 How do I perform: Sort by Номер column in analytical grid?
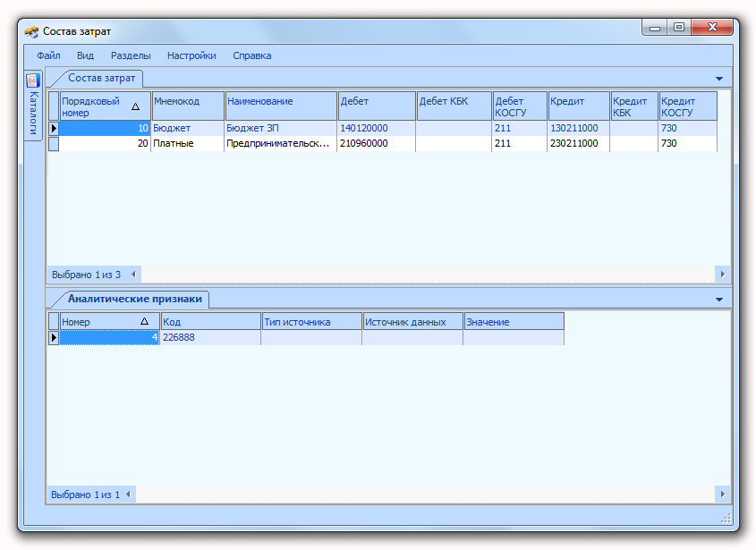pyautogui.click(x=109, y=322)
